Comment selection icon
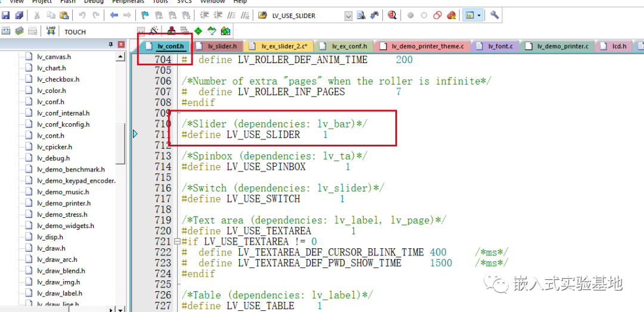The width and height of the screenshot is (644, 312). point(231,15)
